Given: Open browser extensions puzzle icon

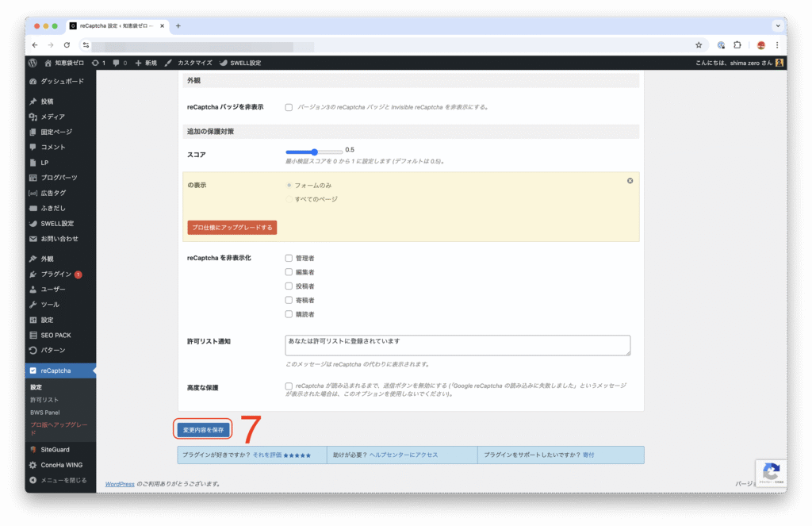Looking at the screenshot, I should pos(737,45).
